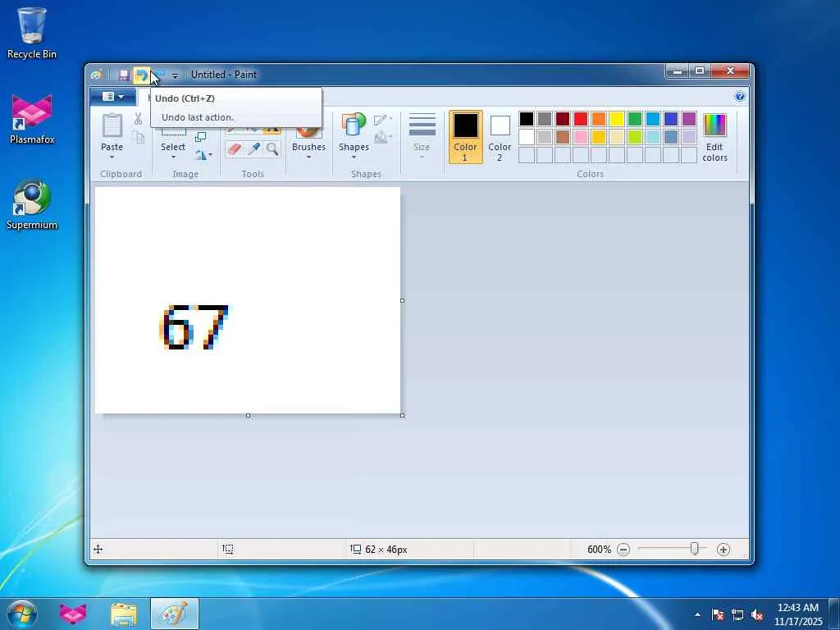
Task: Pick the indigo blue color swatch
Action: (671, 118)
